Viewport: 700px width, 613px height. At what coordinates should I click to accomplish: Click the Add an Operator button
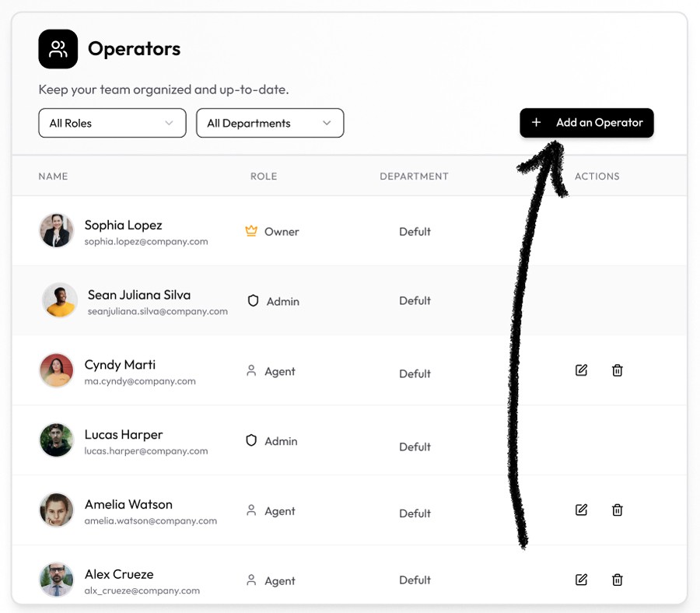pos(586,123)
